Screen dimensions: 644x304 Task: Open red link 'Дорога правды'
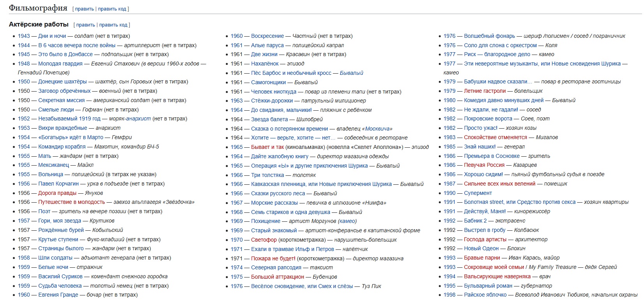(x=58, y=193)
